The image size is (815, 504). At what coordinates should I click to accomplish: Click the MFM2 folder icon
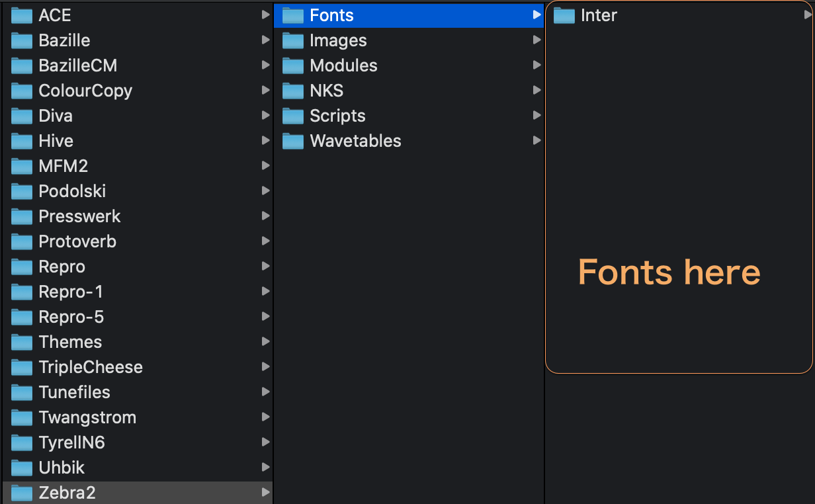(22, 166)
